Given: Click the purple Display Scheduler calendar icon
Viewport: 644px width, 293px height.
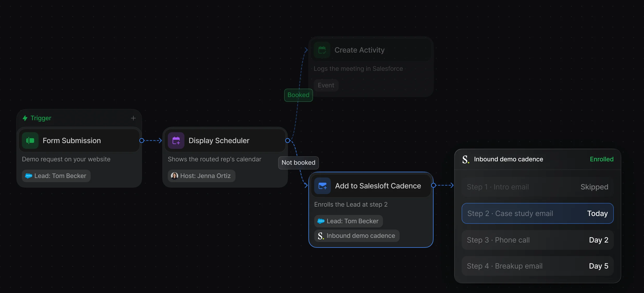Looking at the screenshot, I should (176, 141).
